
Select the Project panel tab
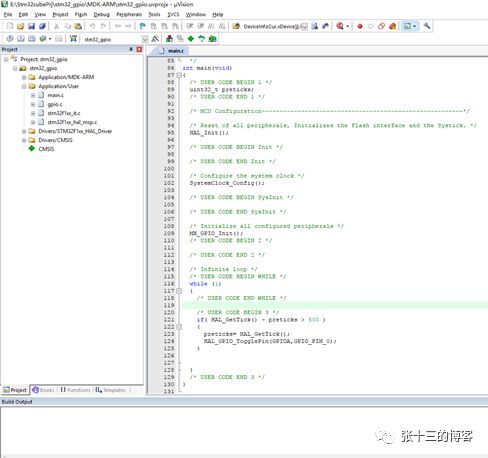[x=15, y=390]
